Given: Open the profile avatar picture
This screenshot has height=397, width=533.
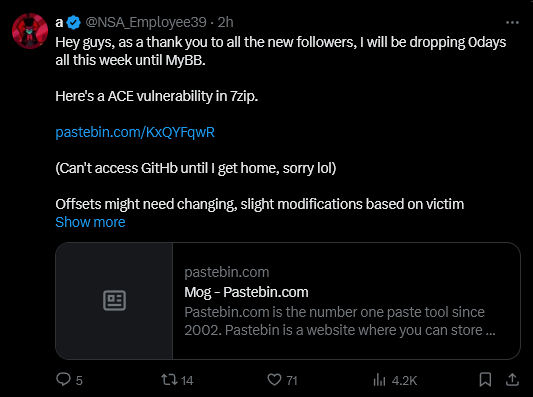Looking at the screenshot, I should pyautogui.click(x=30, y=31).
